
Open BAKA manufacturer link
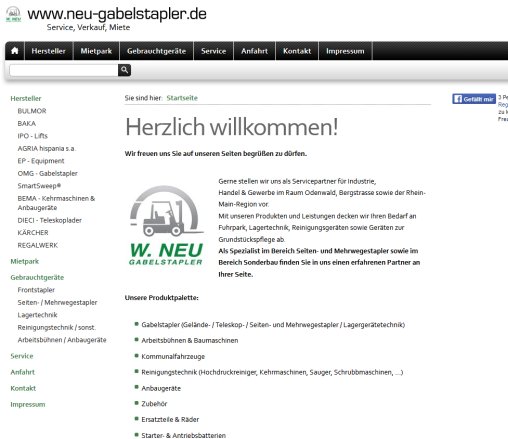[27, 123]
